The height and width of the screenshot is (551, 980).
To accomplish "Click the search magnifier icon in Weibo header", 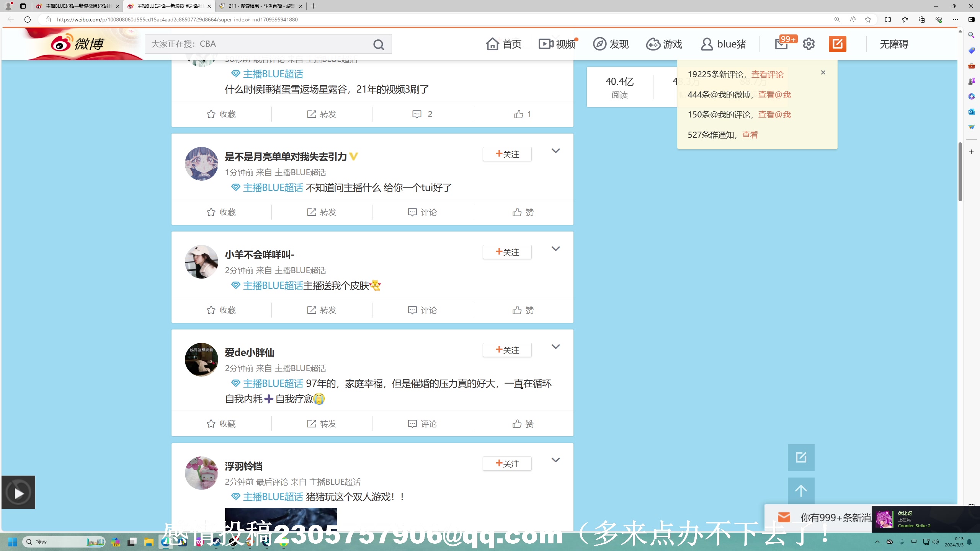I will tap(378, 44).
